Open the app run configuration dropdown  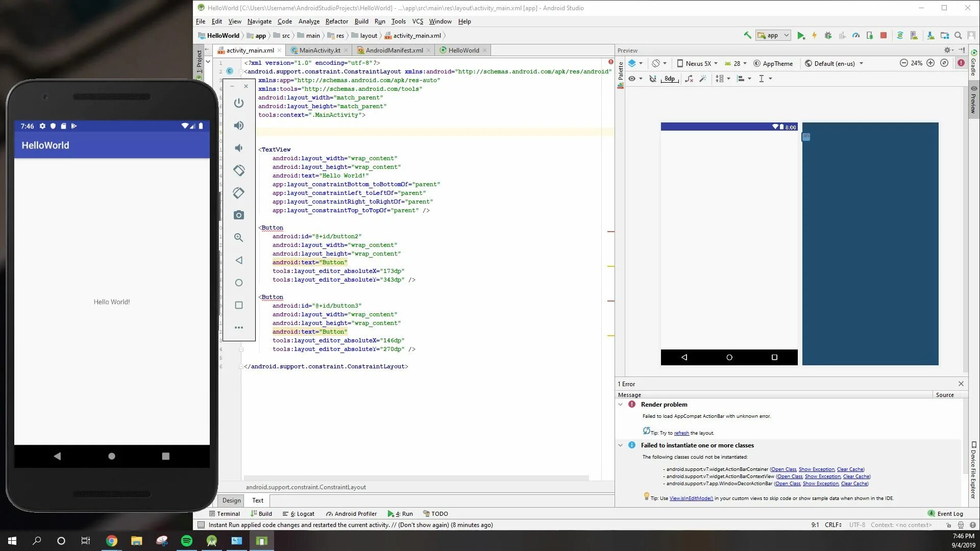pyautogui.click(x=773, y=36)
